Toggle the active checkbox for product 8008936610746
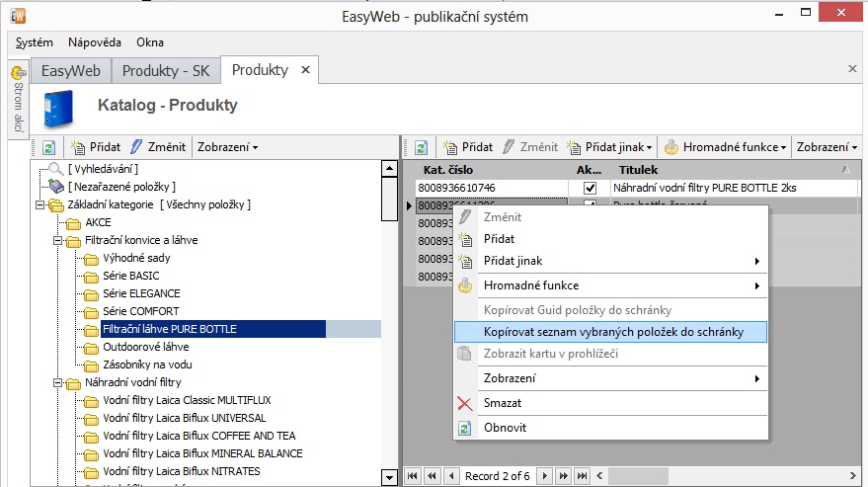Screen dimensions: 868x487 pyautogui.click(x=590, y=187)
